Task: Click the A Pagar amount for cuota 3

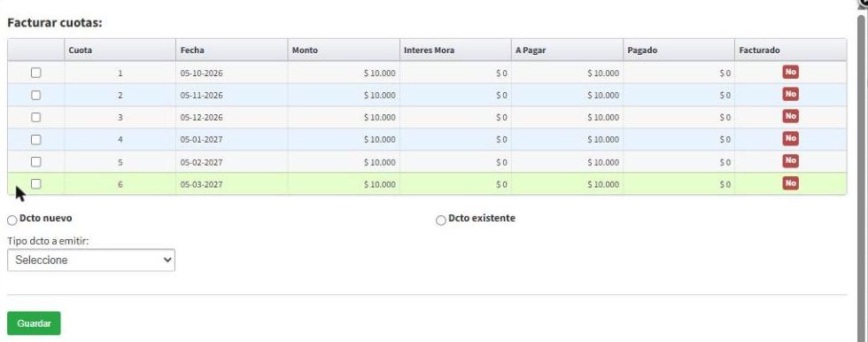Action: 603,117
